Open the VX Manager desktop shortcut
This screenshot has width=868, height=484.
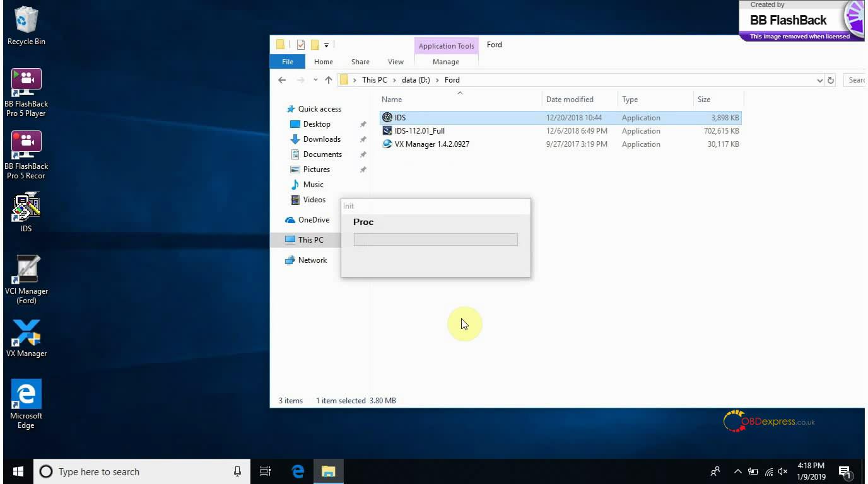pos(26,333)
